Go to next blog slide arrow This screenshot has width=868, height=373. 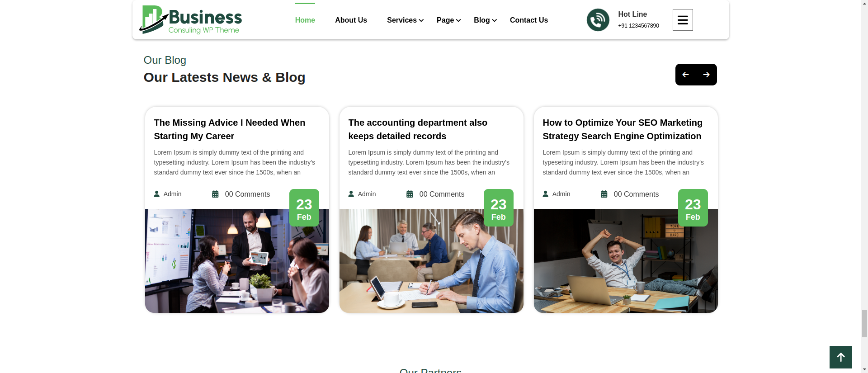click(x=707, y=75)
